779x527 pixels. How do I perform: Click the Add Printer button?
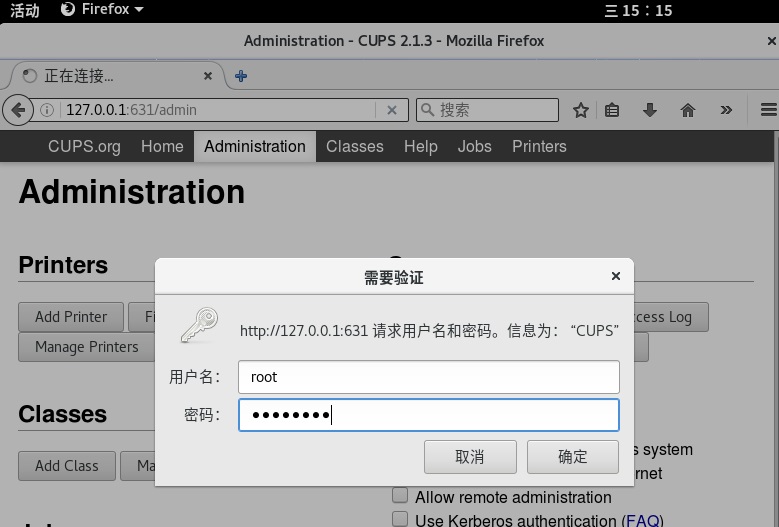71,317
